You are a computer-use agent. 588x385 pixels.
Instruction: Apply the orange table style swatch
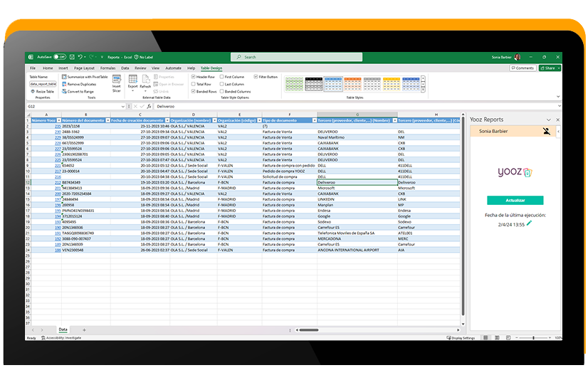tap(352, 84)
